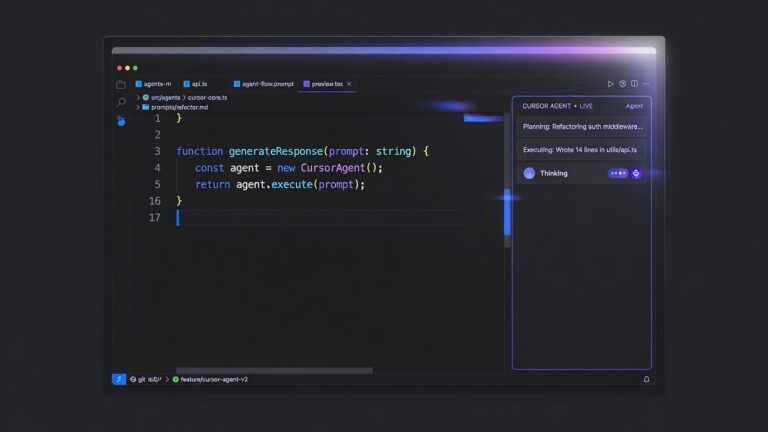Toggle the split editor layout icon
Image resolution: width=768 pixels, height=432 pixels.
tap(634, 84)
